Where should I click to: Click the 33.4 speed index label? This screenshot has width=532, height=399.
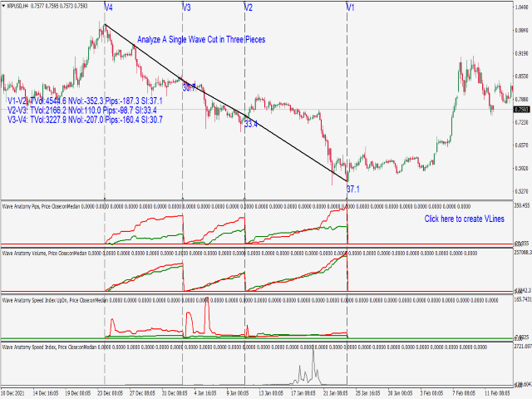[x=251, y=124]
